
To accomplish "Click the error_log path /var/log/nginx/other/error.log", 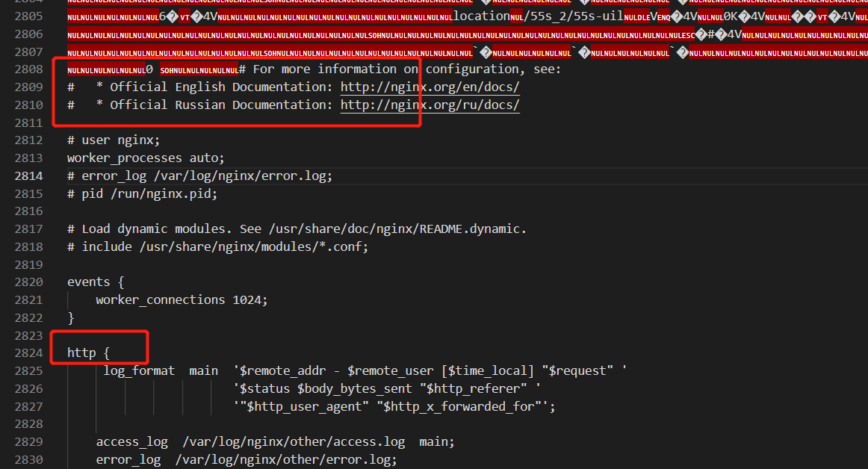I will coord(285,459).
